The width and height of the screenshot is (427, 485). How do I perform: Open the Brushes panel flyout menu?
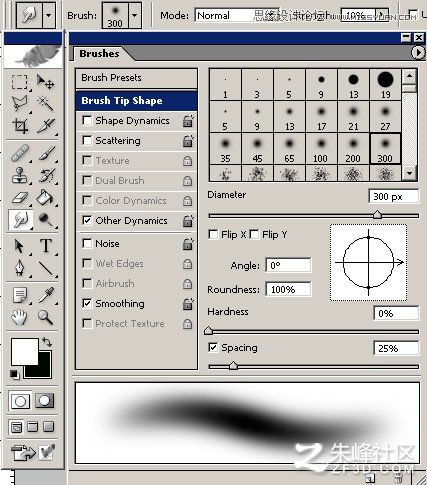click(418, 53)
